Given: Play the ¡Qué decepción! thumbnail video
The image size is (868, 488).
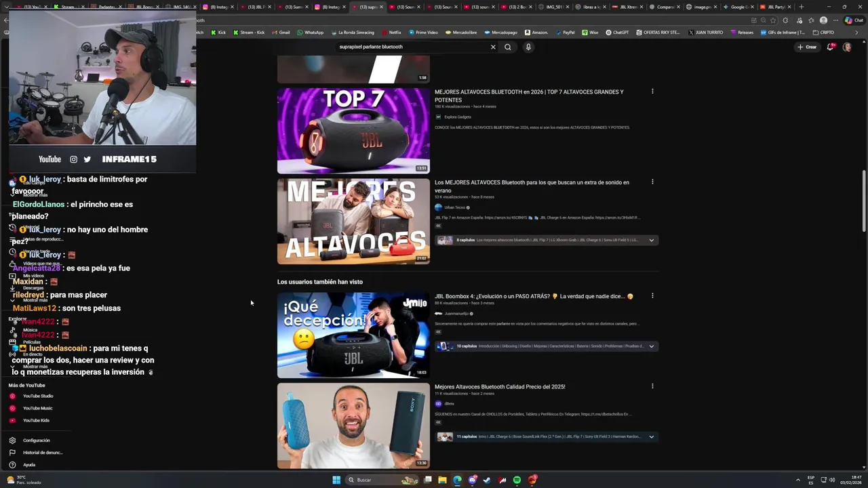Looking at the screenshot, I should pos(353,335).
